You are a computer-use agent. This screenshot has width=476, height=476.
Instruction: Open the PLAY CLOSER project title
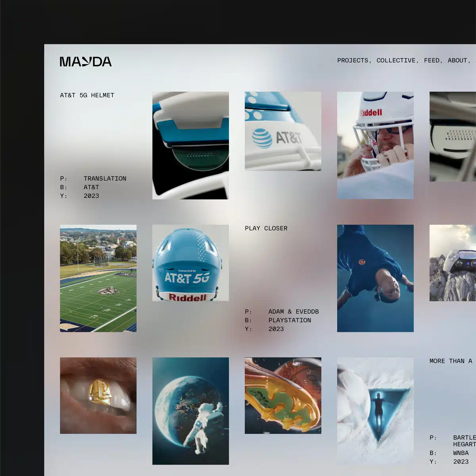(266, 228)
